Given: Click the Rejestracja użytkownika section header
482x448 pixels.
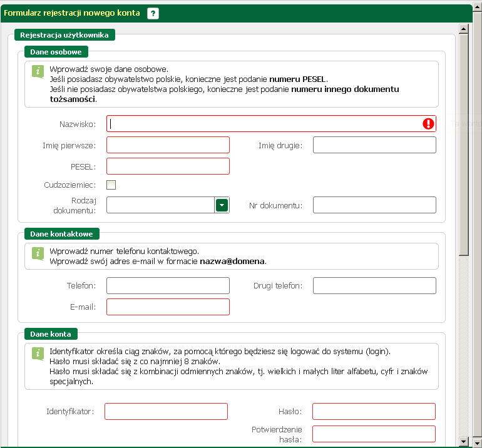Looking at the screenshot, I should pyautogui.click(x=64, y=35).
